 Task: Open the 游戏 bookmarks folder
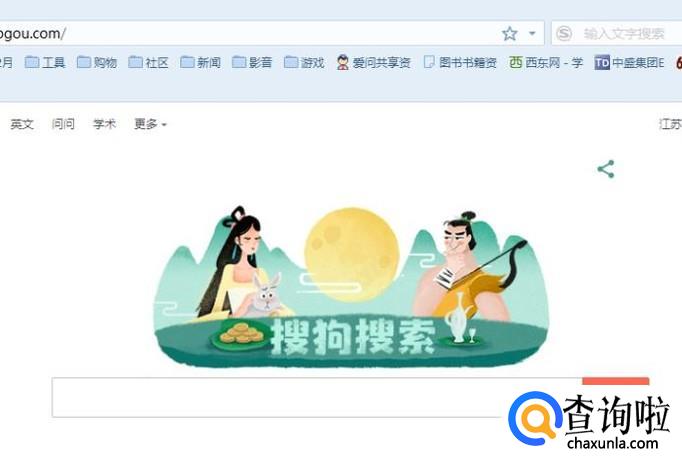coord(304,63)
